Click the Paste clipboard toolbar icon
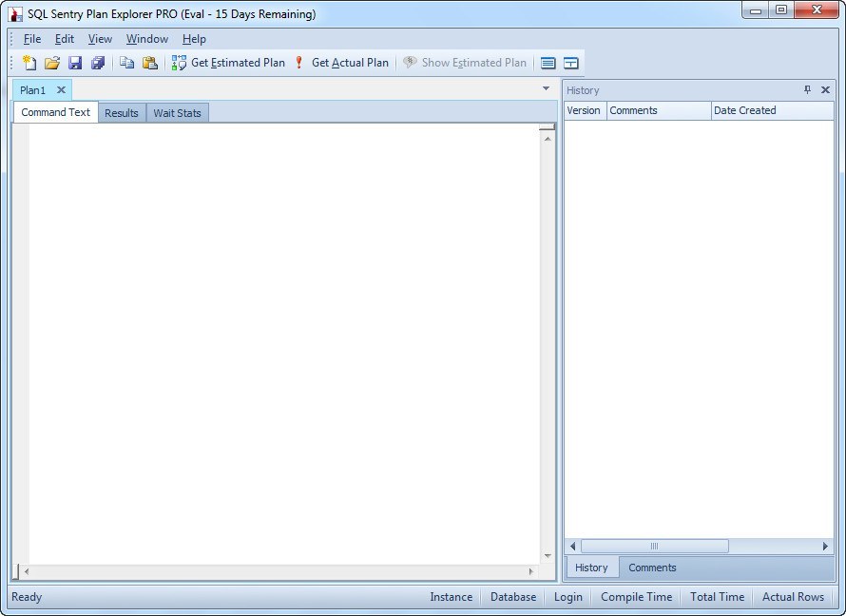 [150, 63]
